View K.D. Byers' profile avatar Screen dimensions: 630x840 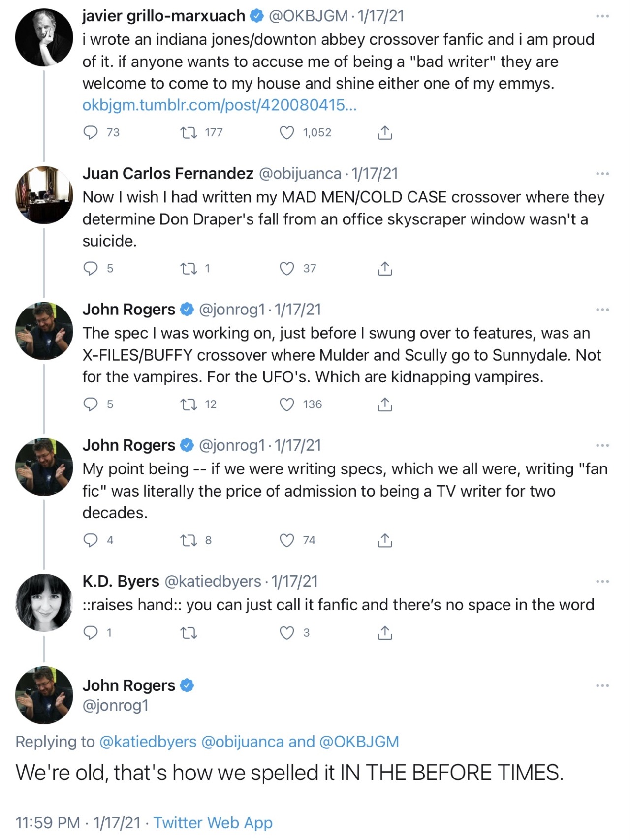[x=44, y=602]
